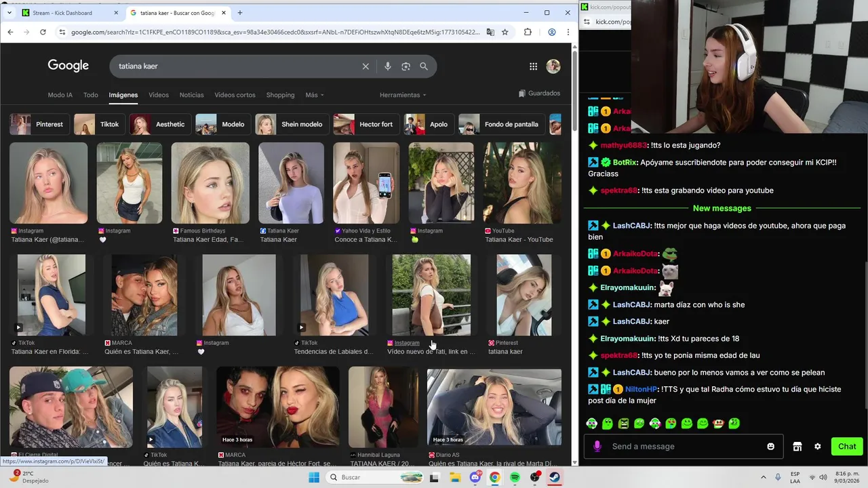Open Windows Start menu
868x488 pixels.
click(x=313, y=477)
